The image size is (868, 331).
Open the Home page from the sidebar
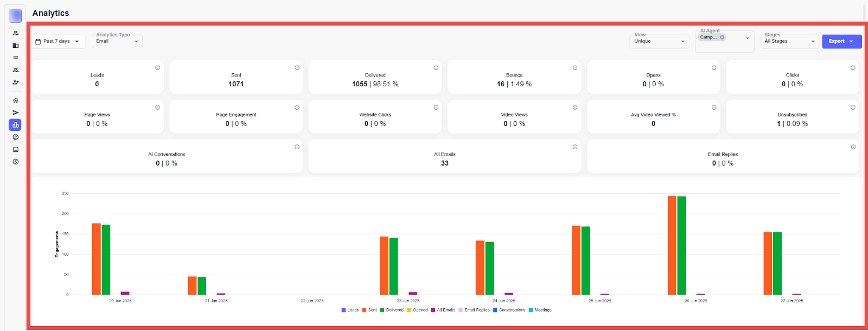pyautogui.click(x=16, y=100)
